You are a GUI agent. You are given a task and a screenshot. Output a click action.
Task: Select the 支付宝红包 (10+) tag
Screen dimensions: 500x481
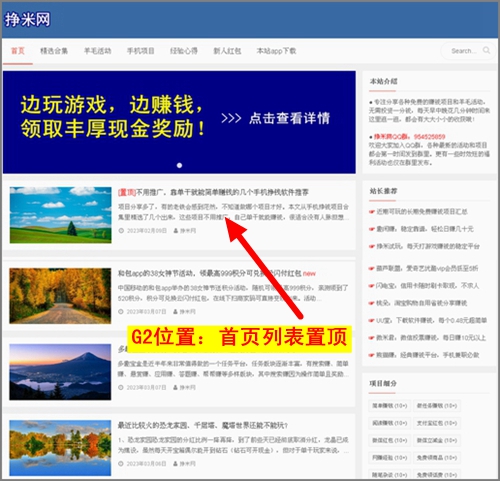click(x=437, y=423)
